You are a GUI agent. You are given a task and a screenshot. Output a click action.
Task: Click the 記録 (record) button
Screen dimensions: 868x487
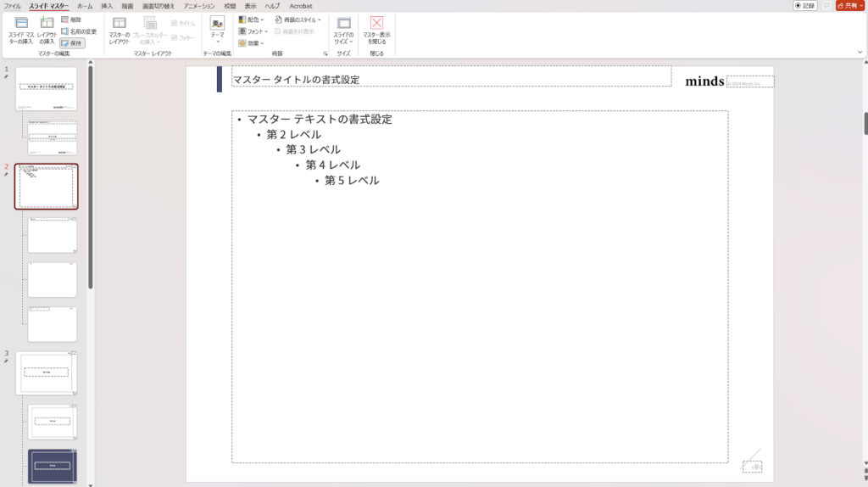[805, 6]
